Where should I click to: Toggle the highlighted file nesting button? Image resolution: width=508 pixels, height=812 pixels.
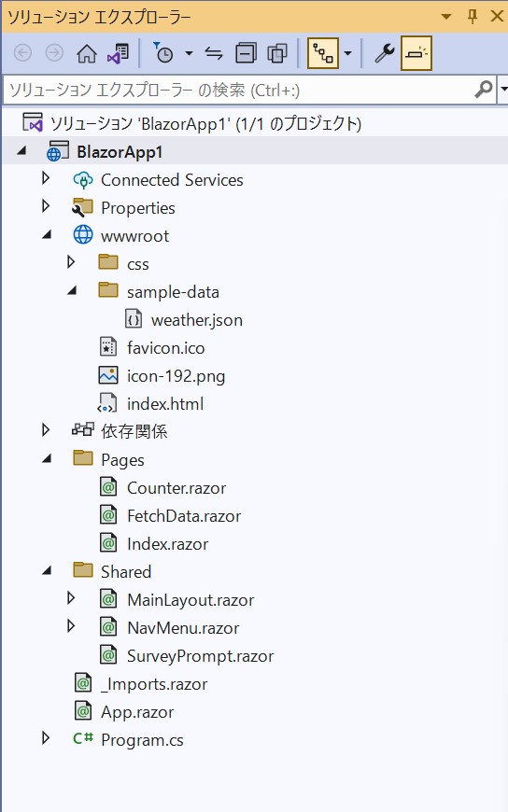323,53
